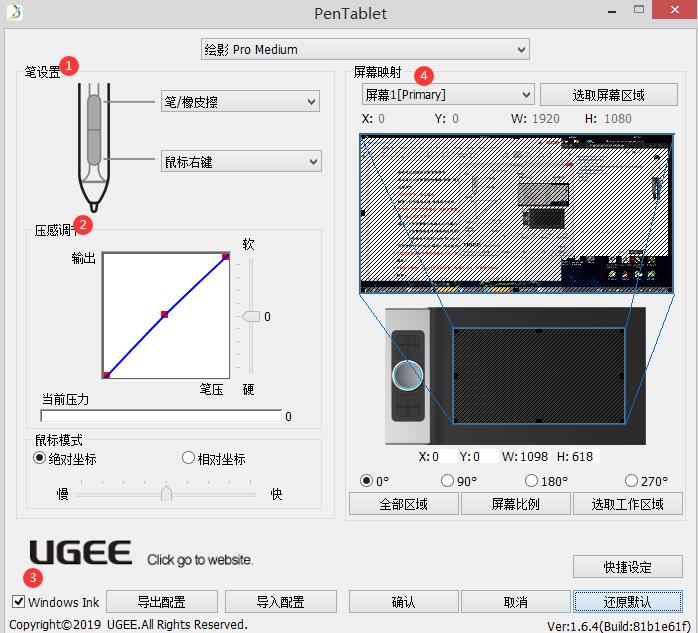Screen dimensions: 698x633
Task: Click the middle point on pressure curve
Action: pyautogui.click(x=165, y=314)
